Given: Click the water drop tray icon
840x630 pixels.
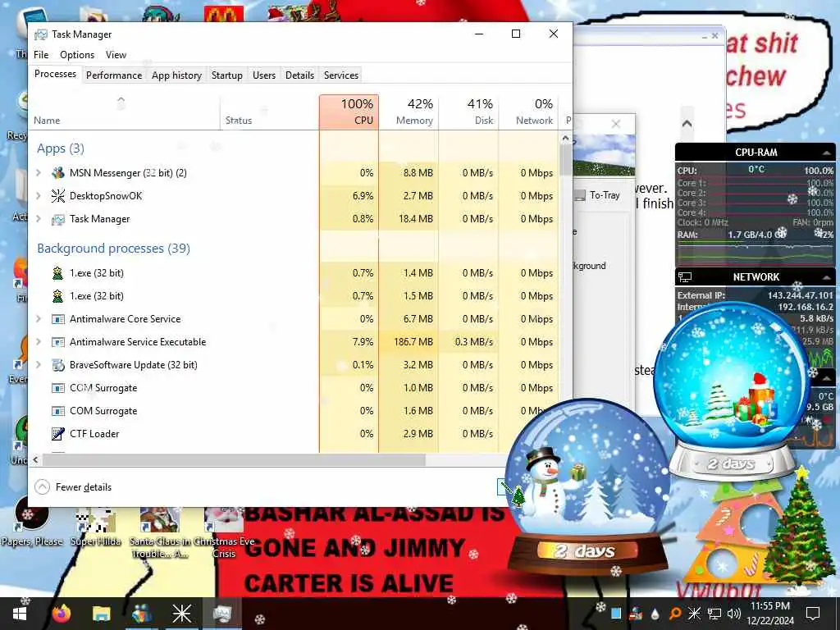Looking at the screenshot, I should (x=655, y=614).
